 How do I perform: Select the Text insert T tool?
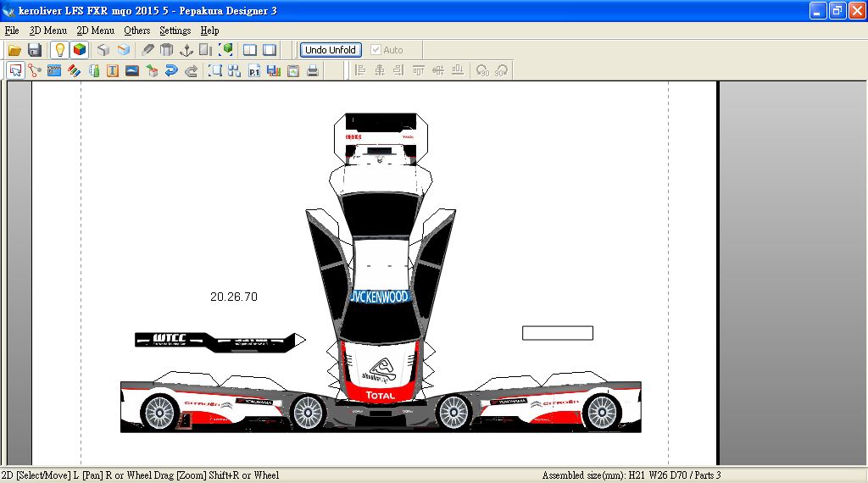(113, 71)
